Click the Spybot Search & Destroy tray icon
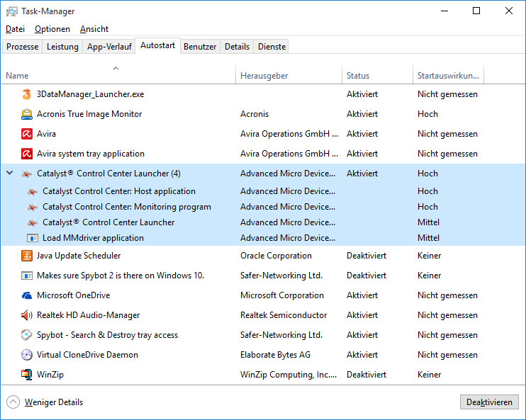 pos(26,335)
